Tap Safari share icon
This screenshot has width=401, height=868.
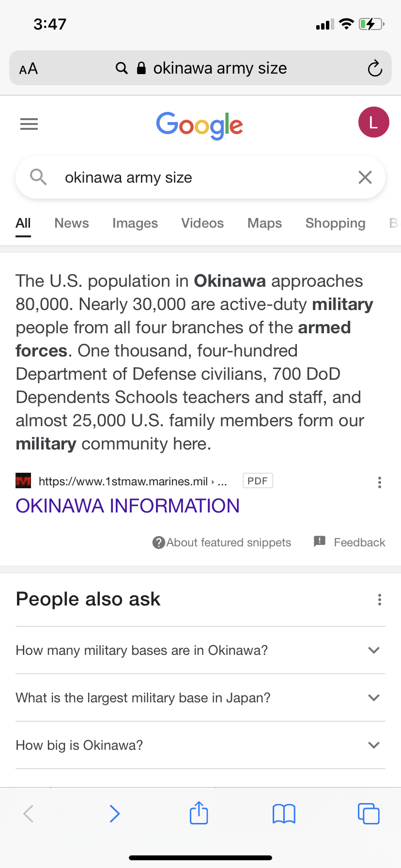coord(199,813)
